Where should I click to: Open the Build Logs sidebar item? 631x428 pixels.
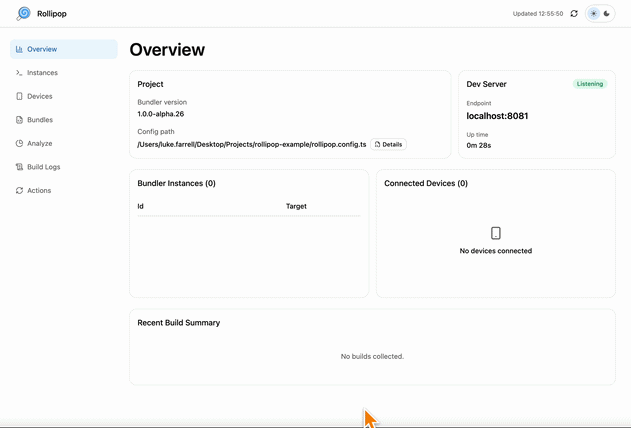pos(64,167)
